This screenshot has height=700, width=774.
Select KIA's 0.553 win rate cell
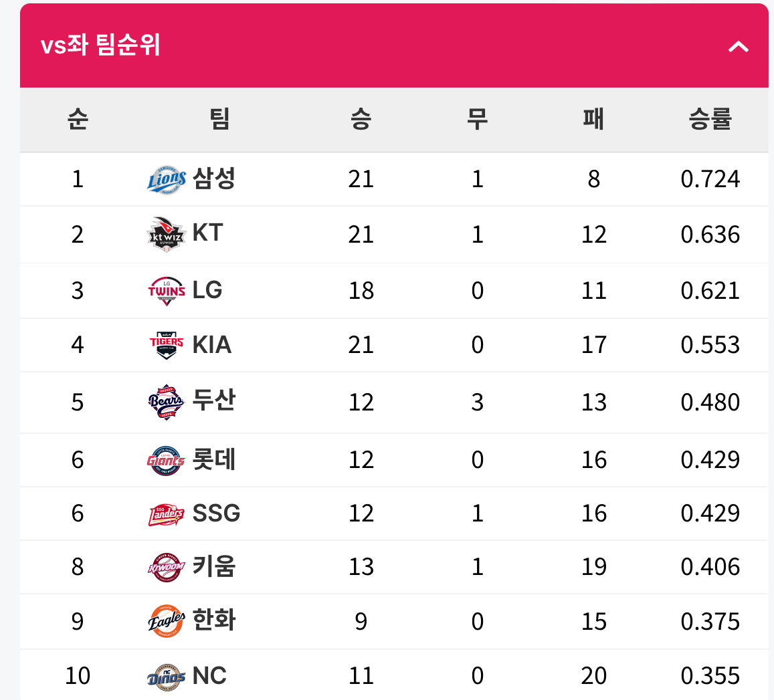pyautogui.click(x=710, y=345)
